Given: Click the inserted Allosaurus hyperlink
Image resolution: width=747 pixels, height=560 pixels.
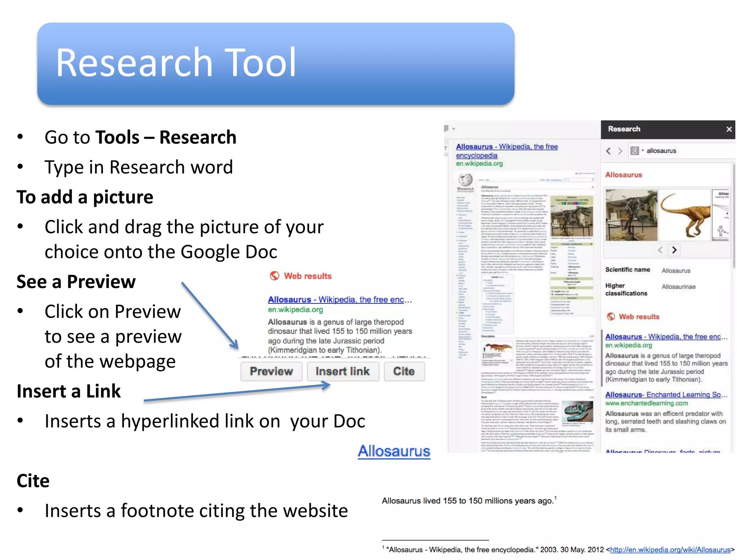Looking at the screenshot, I should pos(394,451).
